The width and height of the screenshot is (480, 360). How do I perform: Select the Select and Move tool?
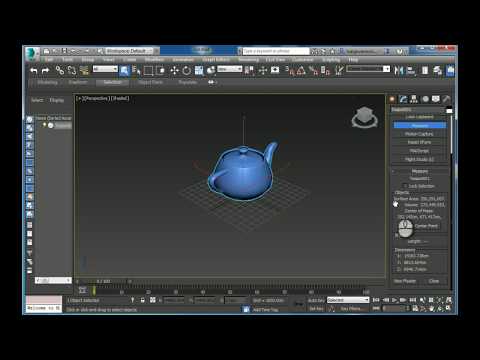coord(174,70)
